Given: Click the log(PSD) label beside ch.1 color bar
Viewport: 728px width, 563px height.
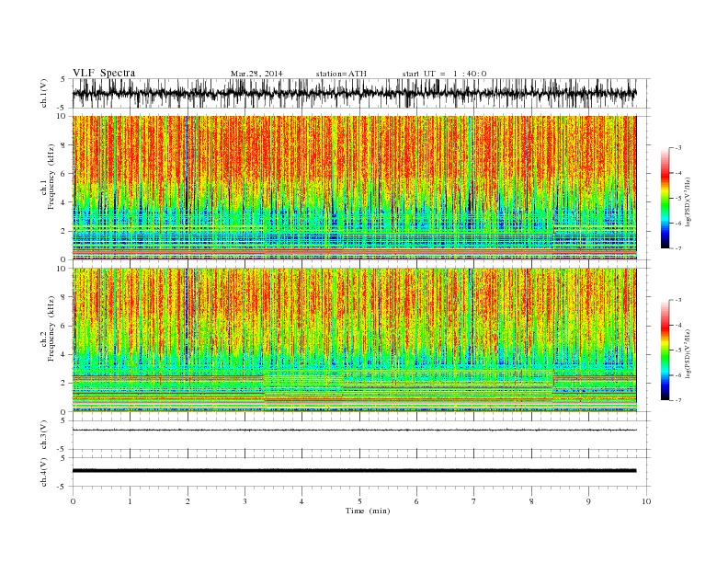Looking at the screenshot, I should 688,201.
